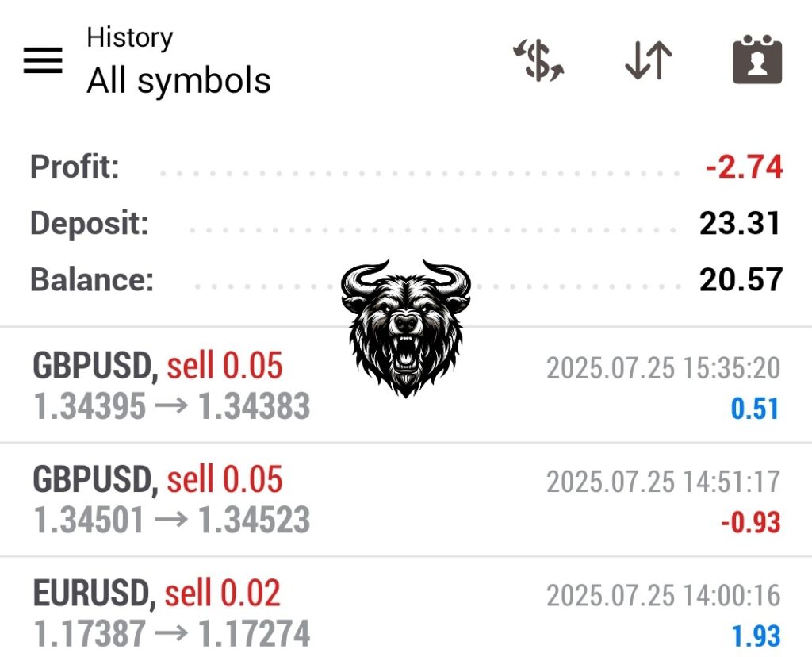Tap the bull head logo watermark
Image resolution: width=812 pixels, height=657 pixels.
[405, 325]
